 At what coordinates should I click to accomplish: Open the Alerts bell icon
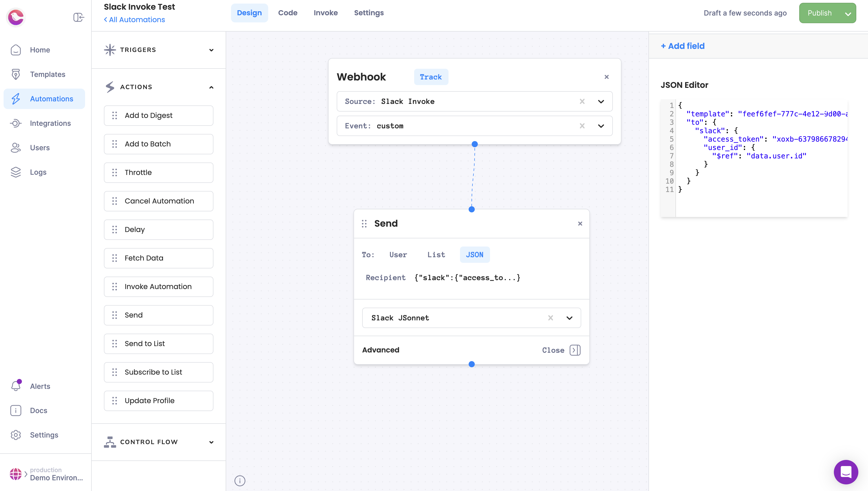click(x=16, y=386)
